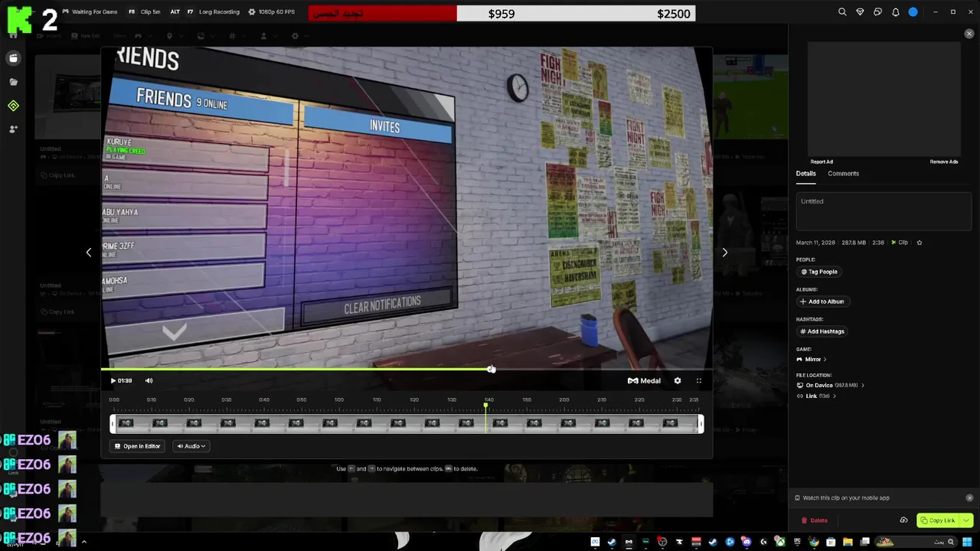980x551 pixels.
Task: Open Xbox app from the taskbar
Action: [780, 542]
